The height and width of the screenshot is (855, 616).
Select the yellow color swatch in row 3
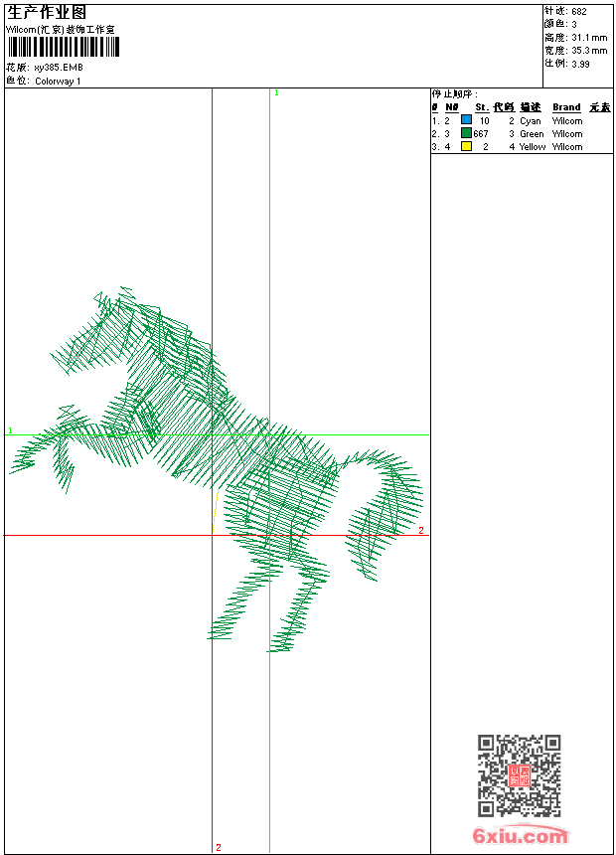tap(466, 146)
